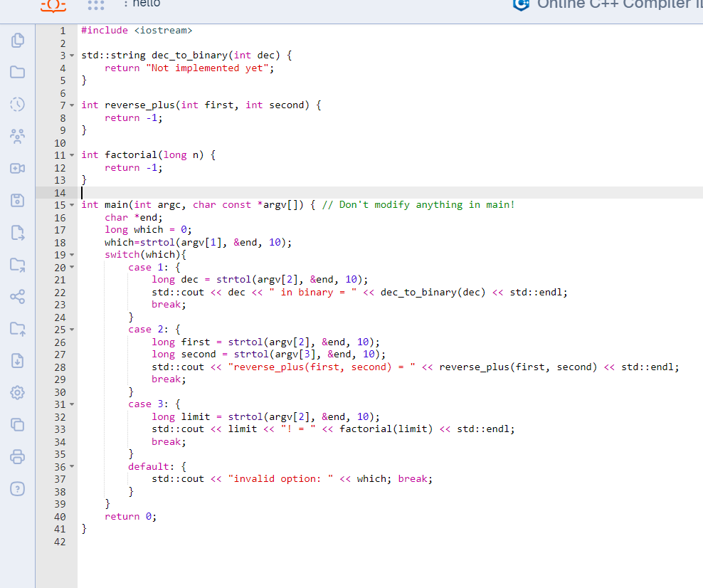
Task: Click the file with arrow export icon
Action: pyautogui.click(x=18, y=233)
